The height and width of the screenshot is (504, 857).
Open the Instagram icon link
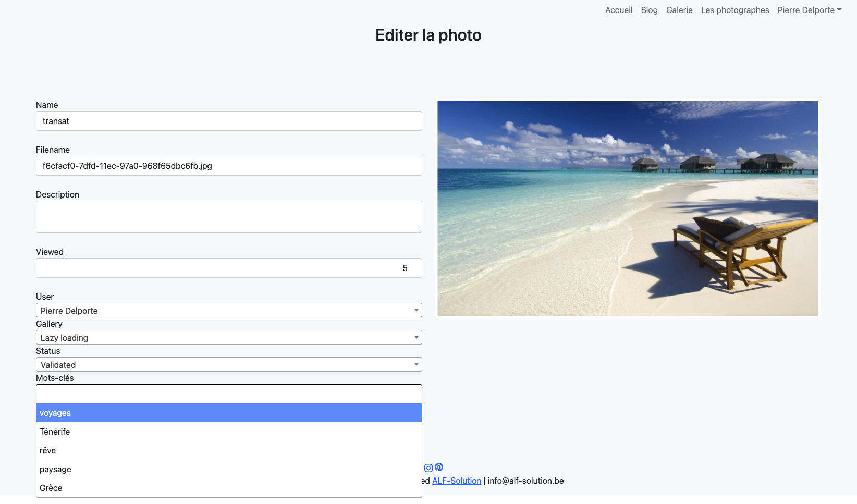click(428, 468)
